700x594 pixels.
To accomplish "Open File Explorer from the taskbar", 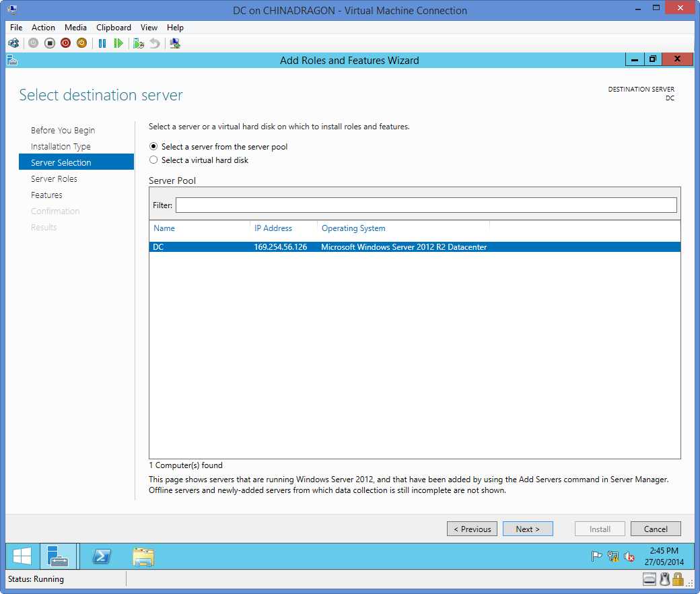I will tap(143, 557).
